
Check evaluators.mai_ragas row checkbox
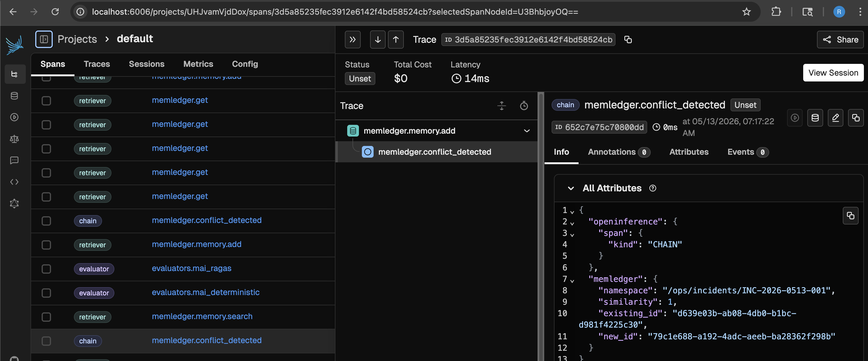[46, 269]
